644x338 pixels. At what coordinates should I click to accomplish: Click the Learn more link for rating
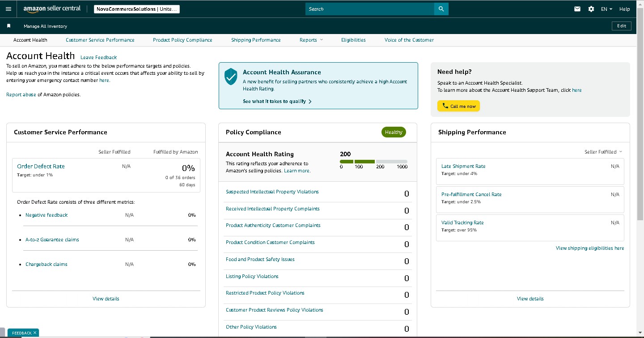click(297, 171)
